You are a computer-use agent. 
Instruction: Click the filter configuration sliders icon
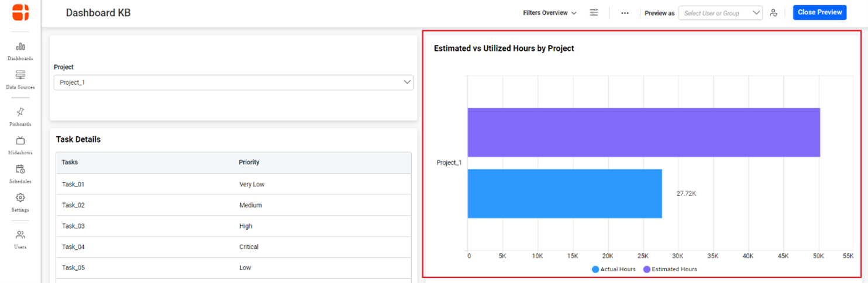594,13
